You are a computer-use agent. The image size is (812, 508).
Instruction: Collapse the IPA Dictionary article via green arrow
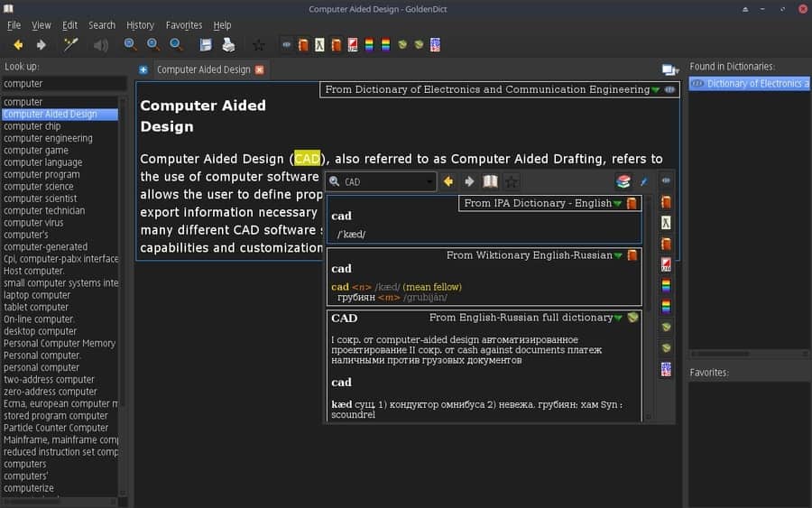coord(617,204)
